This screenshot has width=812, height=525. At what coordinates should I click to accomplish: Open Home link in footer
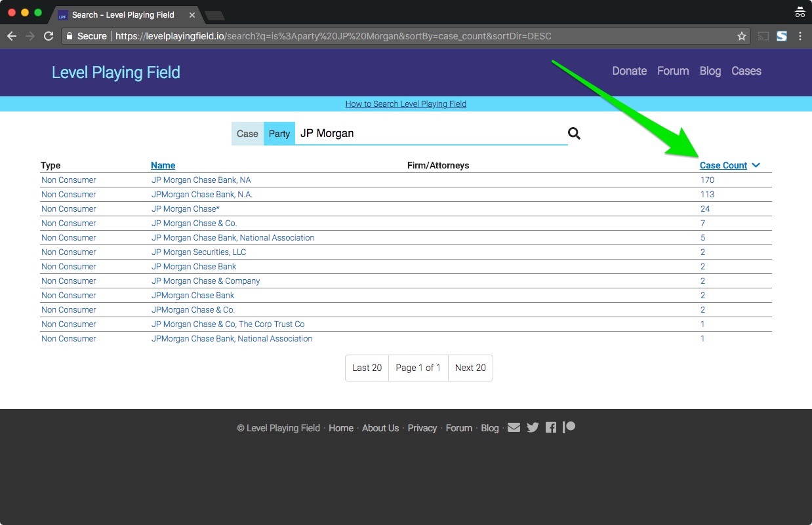click(x=341, y=428)
